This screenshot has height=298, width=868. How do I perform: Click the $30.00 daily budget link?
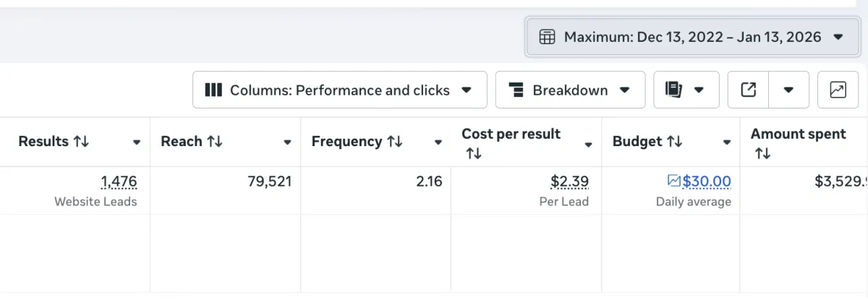(706, 182)
